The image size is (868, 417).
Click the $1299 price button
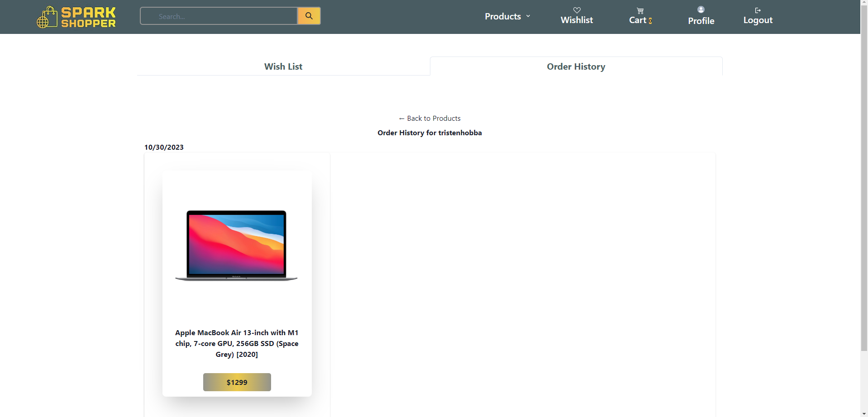237,382
